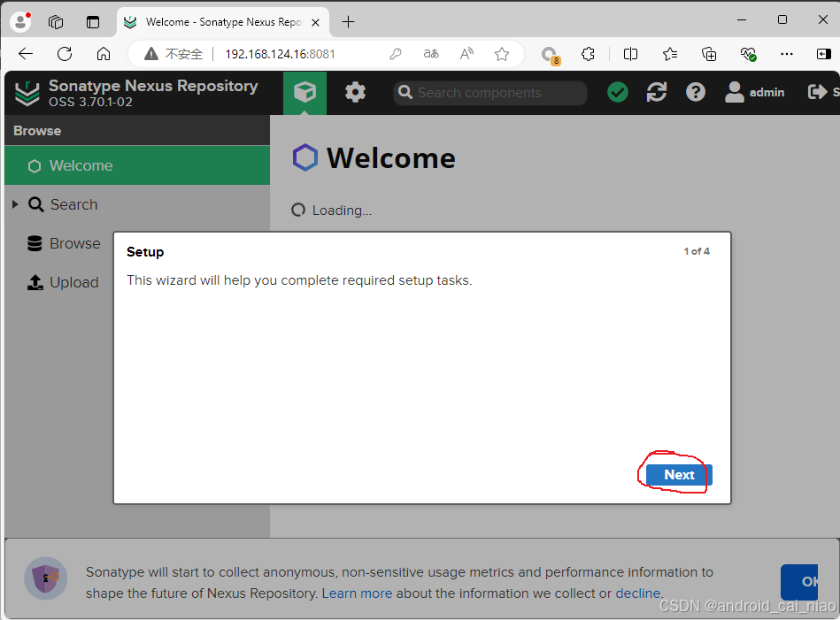Viewport: 840px width, 620px height.
Task: Click the not secure warning icon
Action: [151, 54]
